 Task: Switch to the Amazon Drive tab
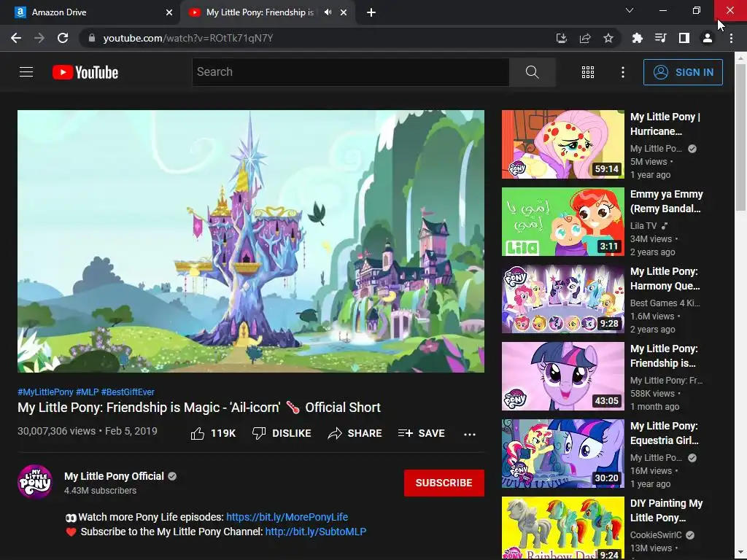pos(90,12)
